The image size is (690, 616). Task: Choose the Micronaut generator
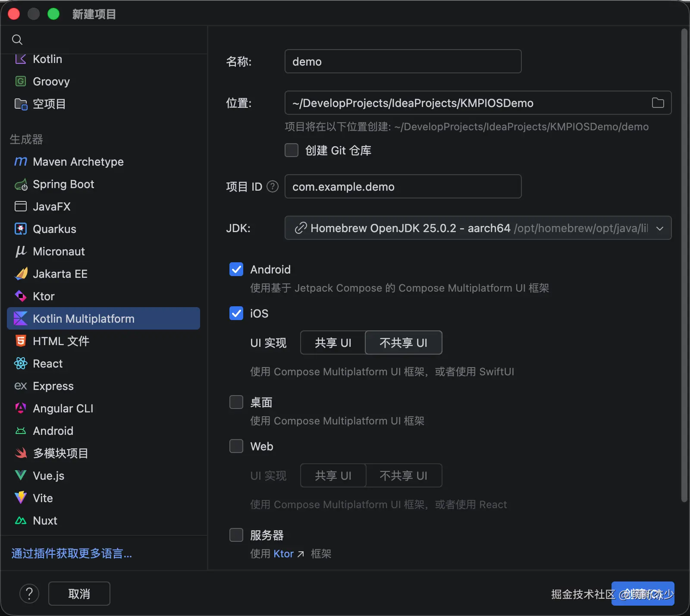click(x=103, y=251)
